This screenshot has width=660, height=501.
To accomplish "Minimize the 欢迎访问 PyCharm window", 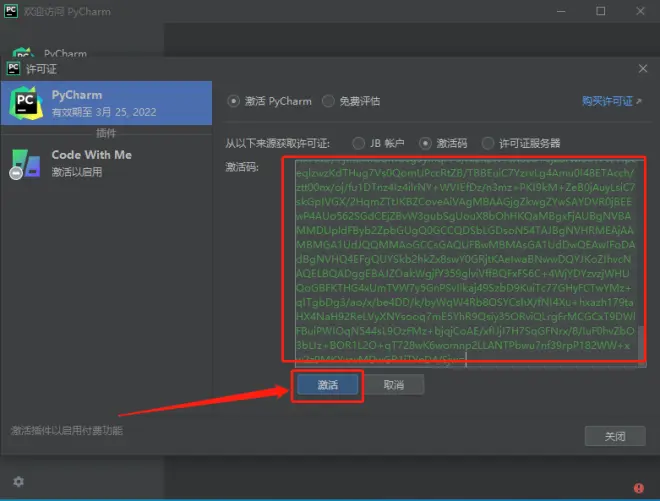I will point(561,11).
